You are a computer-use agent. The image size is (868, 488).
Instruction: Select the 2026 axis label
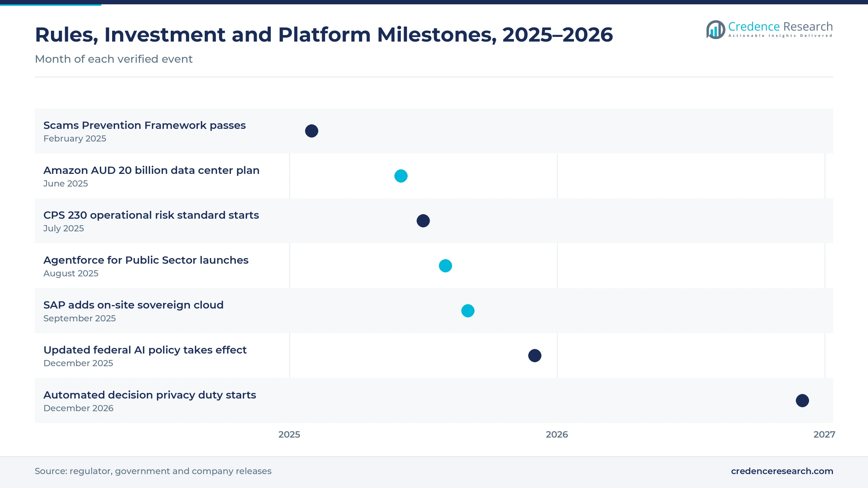point(557,435)
